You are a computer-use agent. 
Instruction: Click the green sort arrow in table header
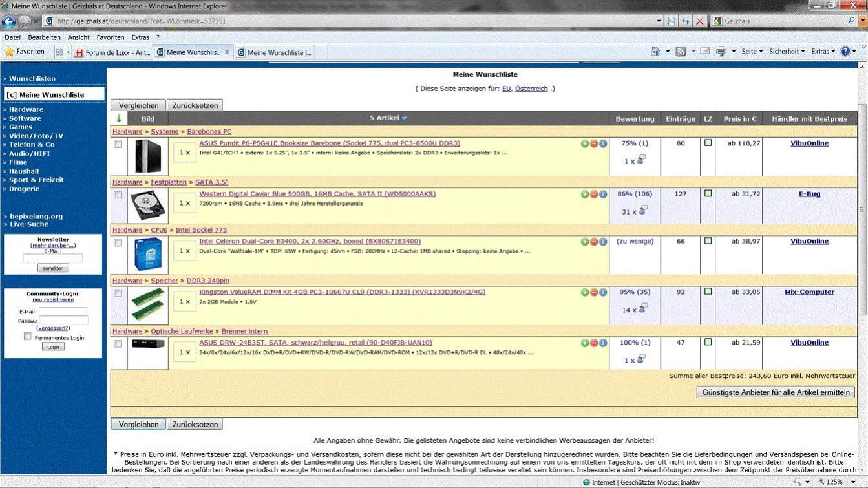pos(119,118)
